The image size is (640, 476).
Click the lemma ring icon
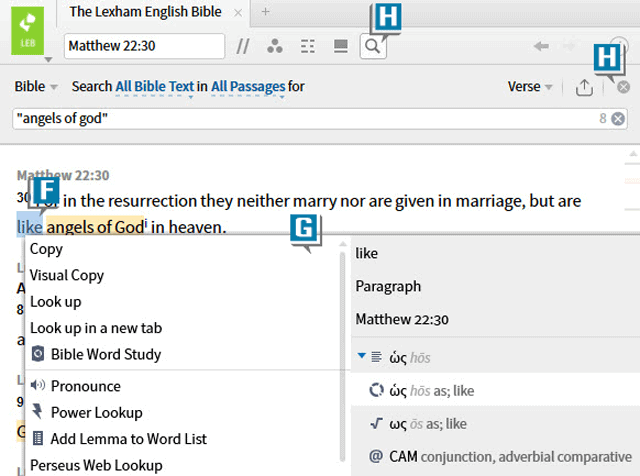coord(376,390)
